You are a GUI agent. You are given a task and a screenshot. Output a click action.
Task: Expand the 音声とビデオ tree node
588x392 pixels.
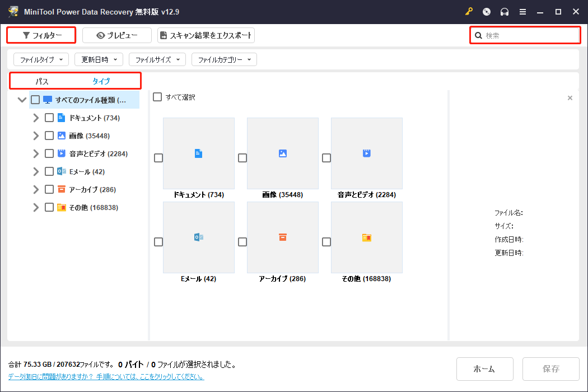tap(36, 153)
